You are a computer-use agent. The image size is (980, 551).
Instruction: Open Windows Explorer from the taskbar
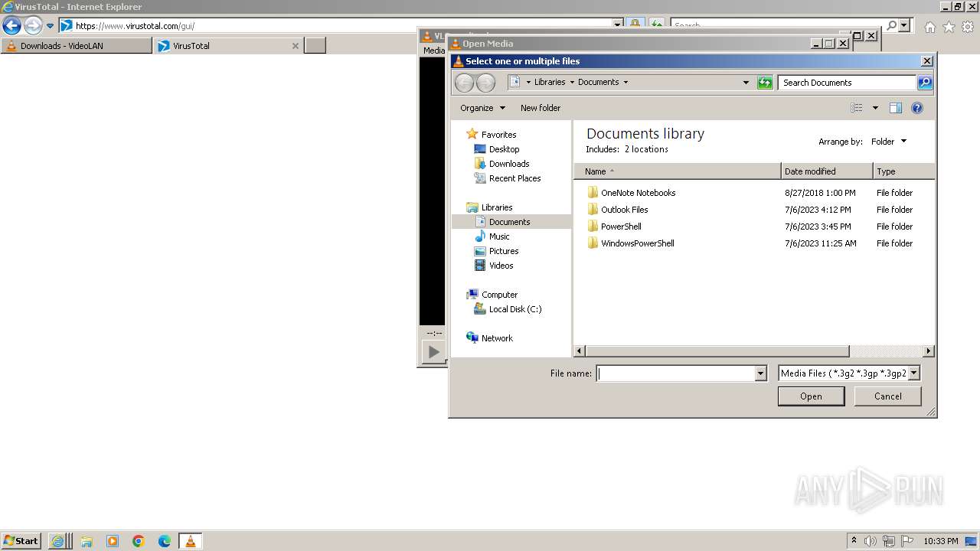tap(87, 541)
